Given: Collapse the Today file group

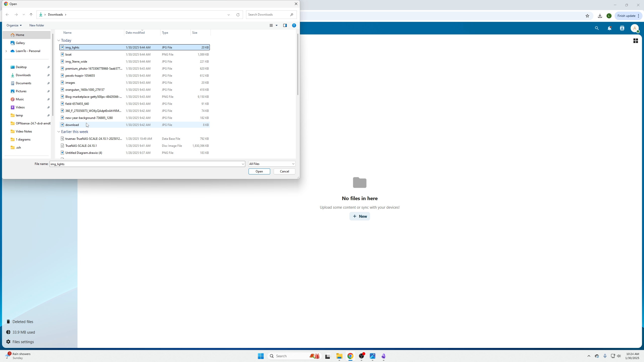Looking at the screenshot, I should click(x=59, y=40).
